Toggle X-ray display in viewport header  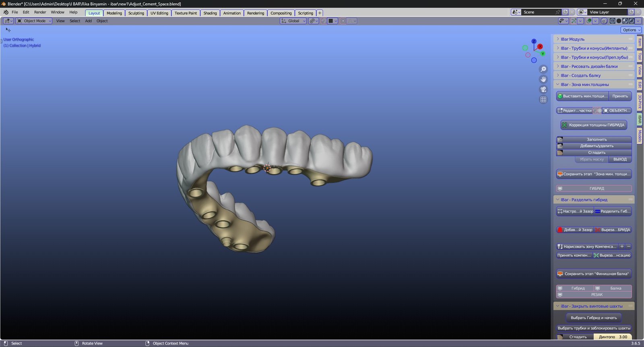[604, 21]
